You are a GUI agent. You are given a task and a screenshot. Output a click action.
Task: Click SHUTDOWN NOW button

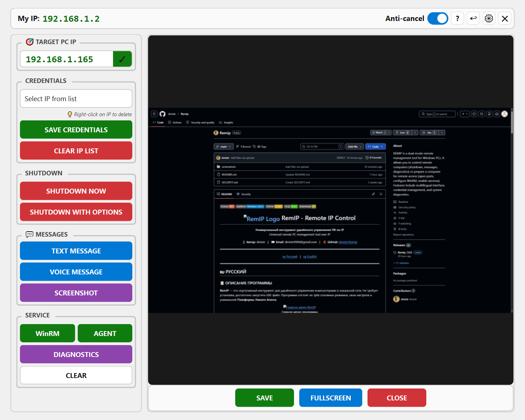pyautogui.click(x=76, y=191)
